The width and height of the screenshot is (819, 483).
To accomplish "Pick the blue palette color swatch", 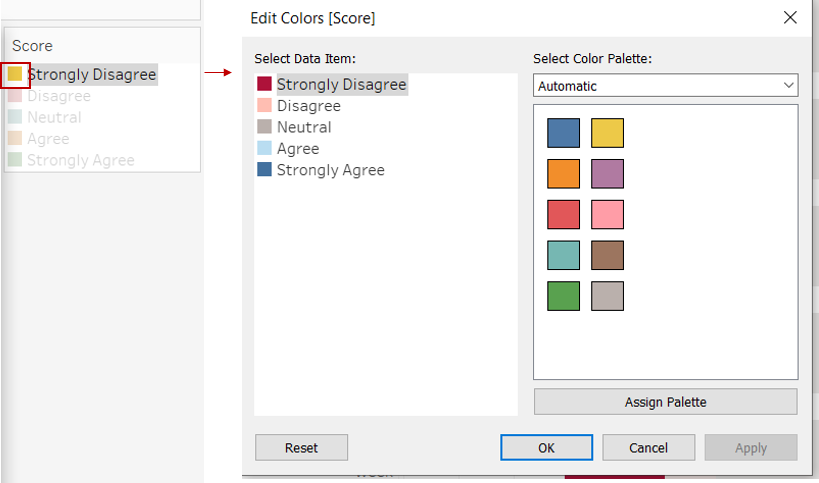I will pos(563,133).
